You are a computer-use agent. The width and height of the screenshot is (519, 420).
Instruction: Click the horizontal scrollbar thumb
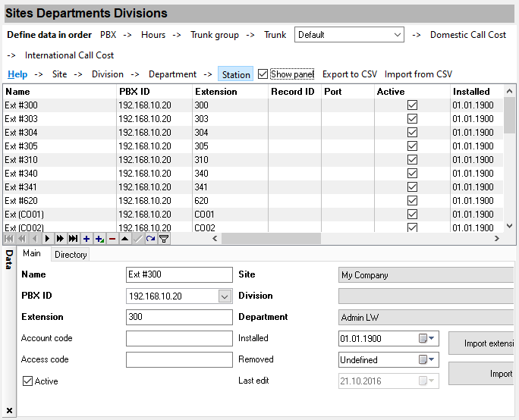tap(271, 239)
